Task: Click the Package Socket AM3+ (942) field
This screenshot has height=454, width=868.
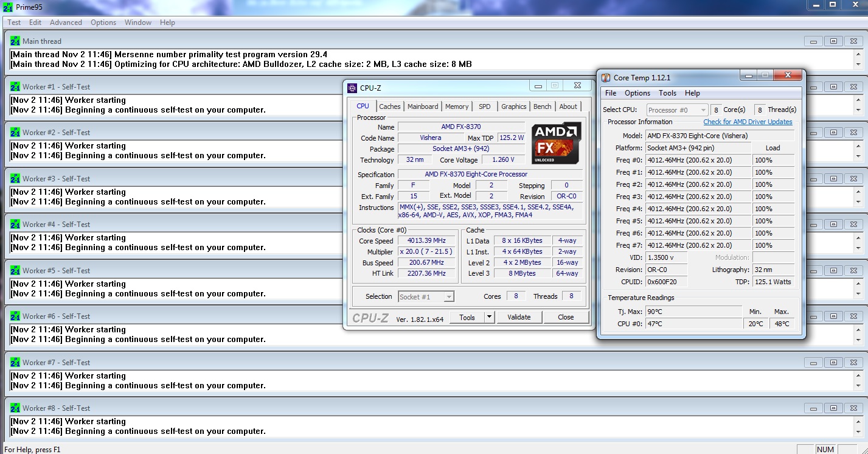Action: pyautogui.click(x=460, y=149)
